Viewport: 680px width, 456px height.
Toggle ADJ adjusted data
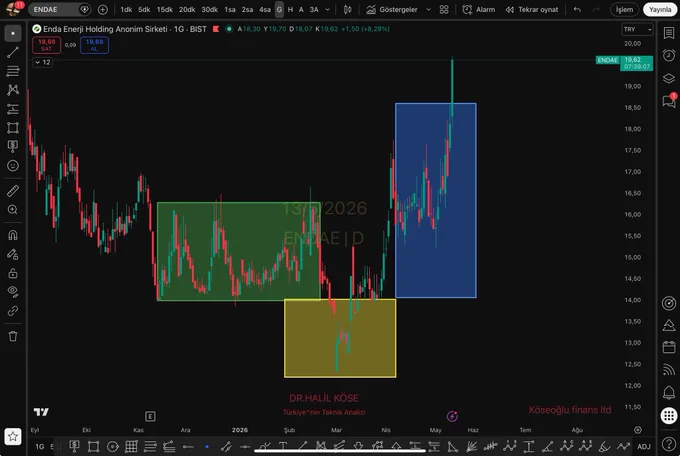pos(644,446)
